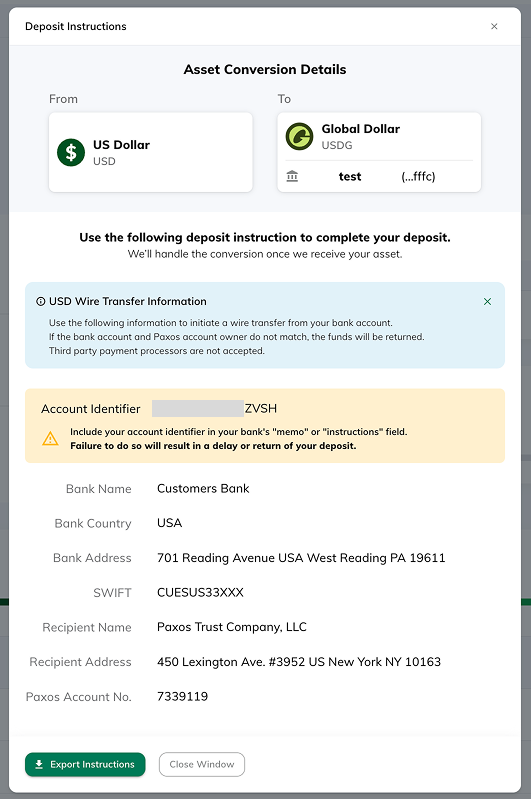The height and width of the screenshot is (799, 531).
Task: Click the recipient name Paxos Trust Company
Action: 232,627
